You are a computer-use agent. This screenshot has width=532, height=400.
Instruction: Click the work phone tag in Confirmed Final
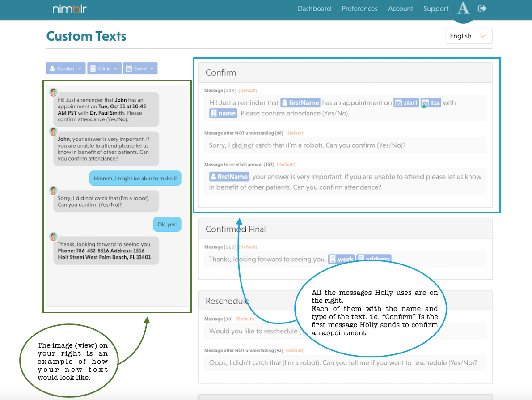[341, 259]
